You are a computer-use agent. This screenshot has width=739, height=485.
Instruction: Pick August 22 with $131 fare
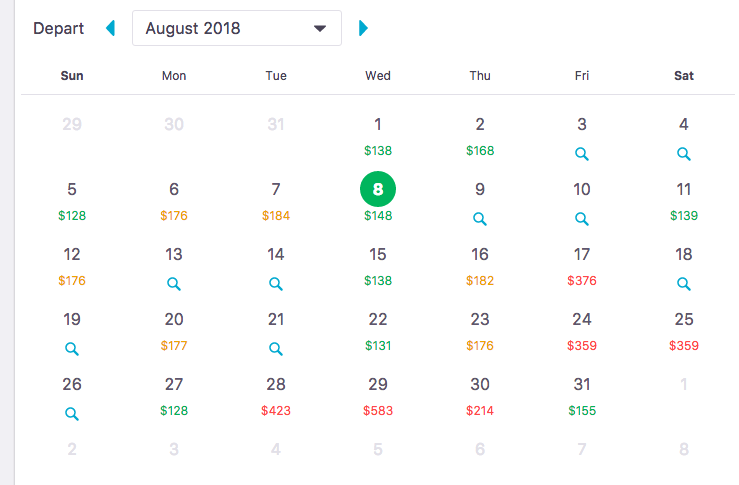[378, 331]
